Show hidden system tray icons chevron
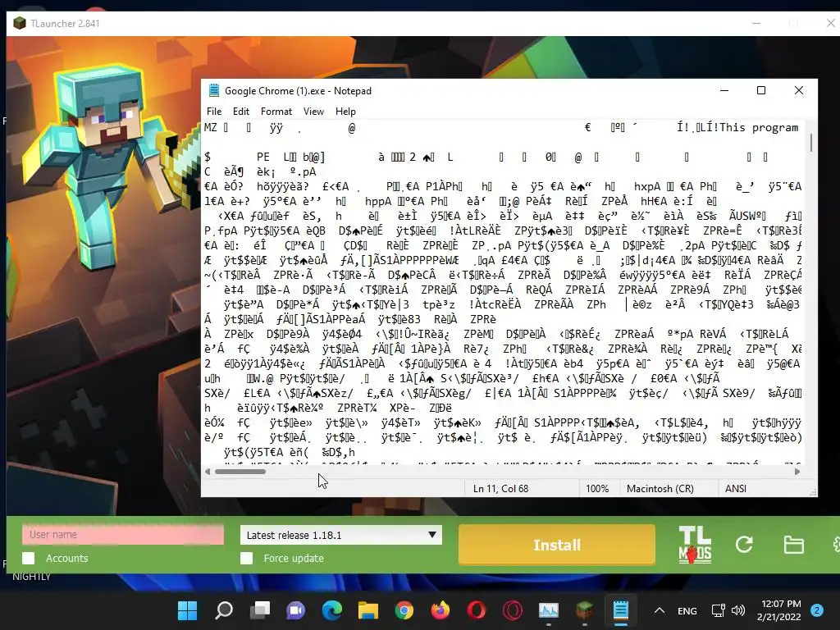Screen dimensions: 840x630 click(x=660, y=610)
